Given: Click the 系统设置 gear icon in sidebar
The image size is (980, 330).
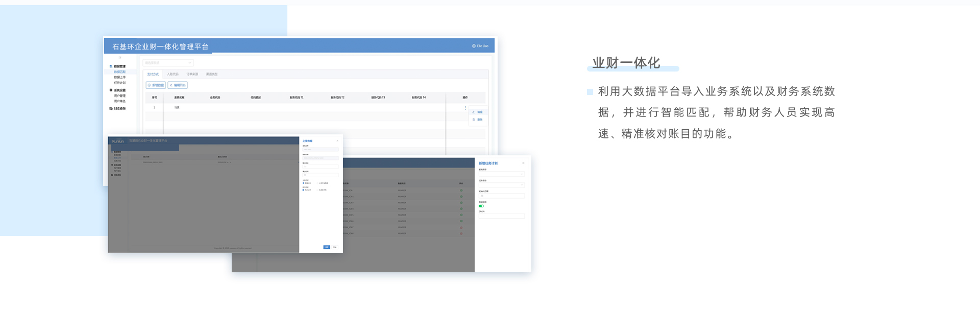Looking at the screenshot, I should [x=111, y=90].
